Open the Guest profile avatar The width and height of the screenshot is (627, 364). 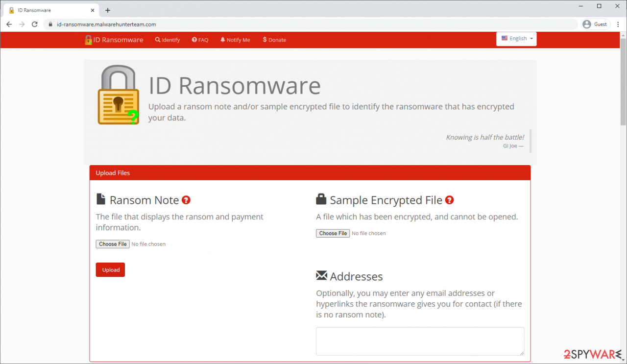[586, 24]
